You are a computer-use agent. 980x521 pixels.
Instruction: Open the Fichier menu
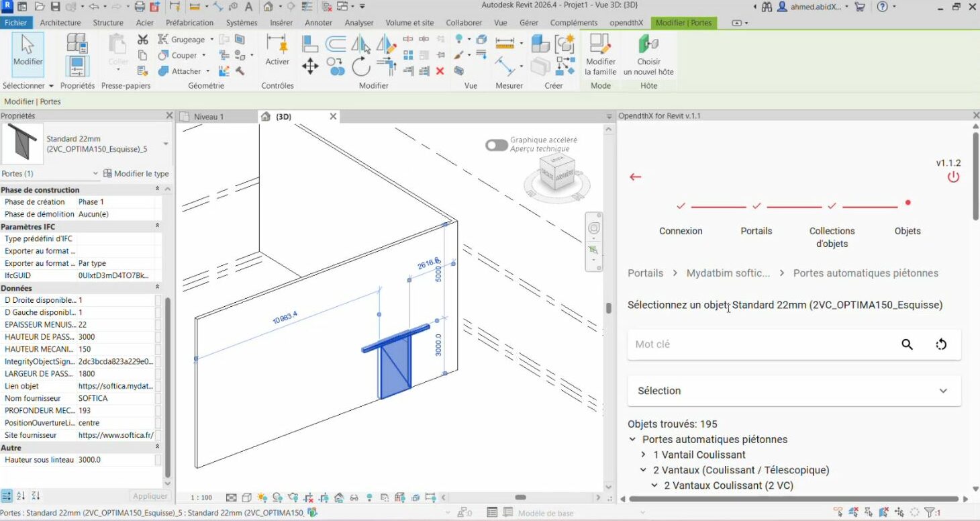[15, 23]
